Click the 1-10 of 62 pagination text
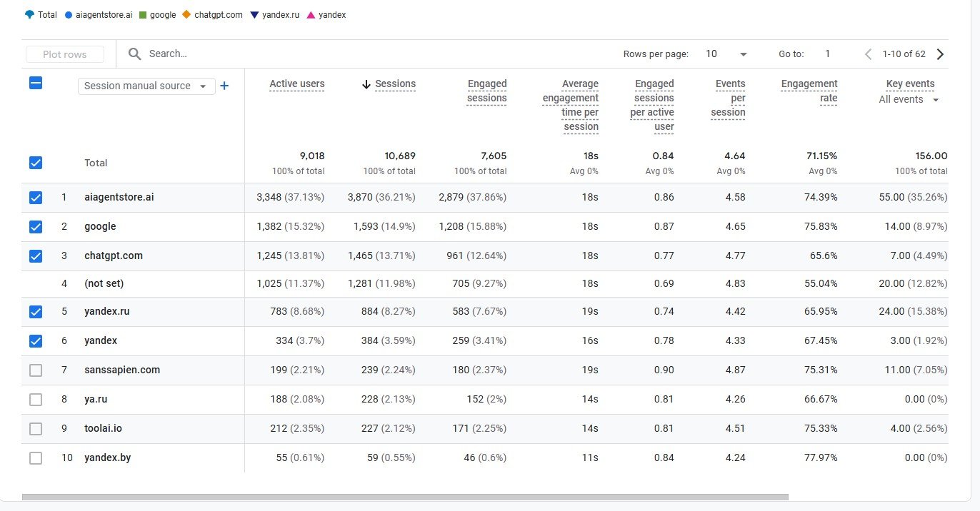Screen dimensions: 980x511 coord(904,54)
